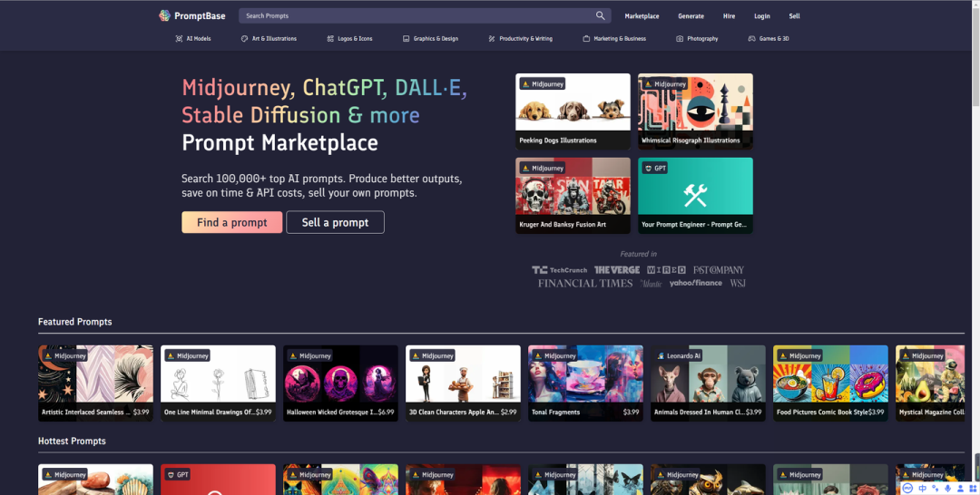Open the Halloween Wicked Grotesque prompt card

340,383
